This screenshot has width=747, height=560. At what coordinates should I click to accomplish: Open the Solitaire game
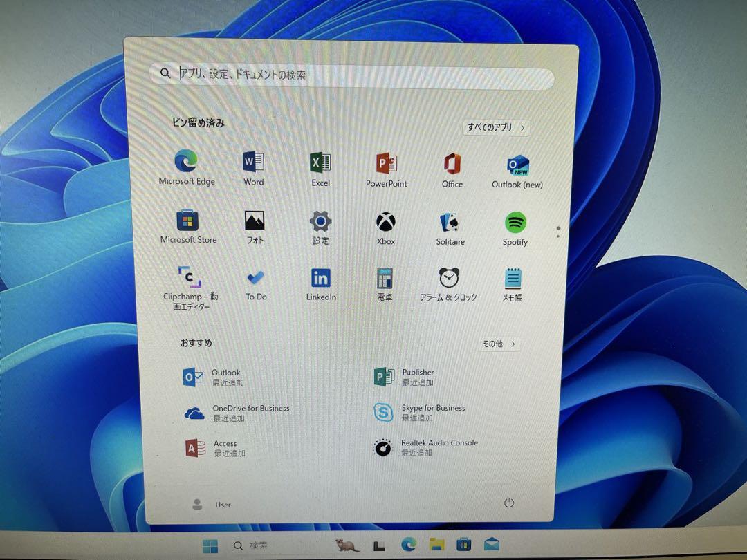450,229
